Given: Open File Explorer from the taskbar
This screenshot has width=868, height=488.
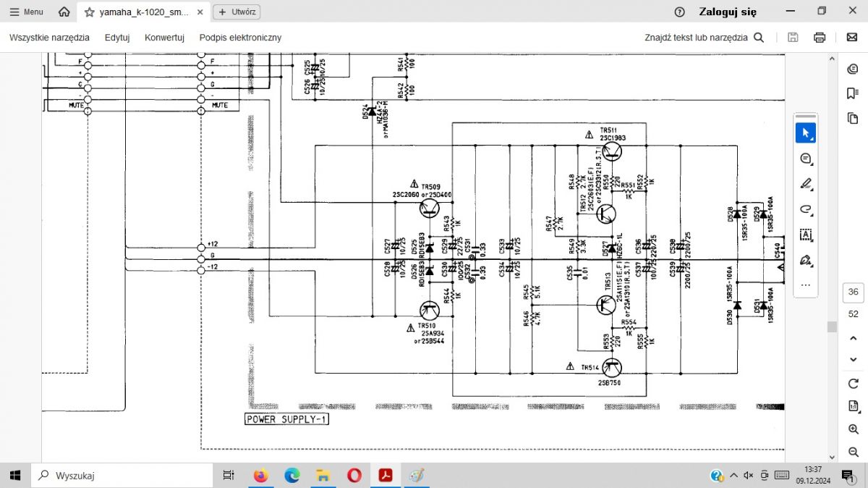Looking at the screenshot, I should (x=323, y=475).
